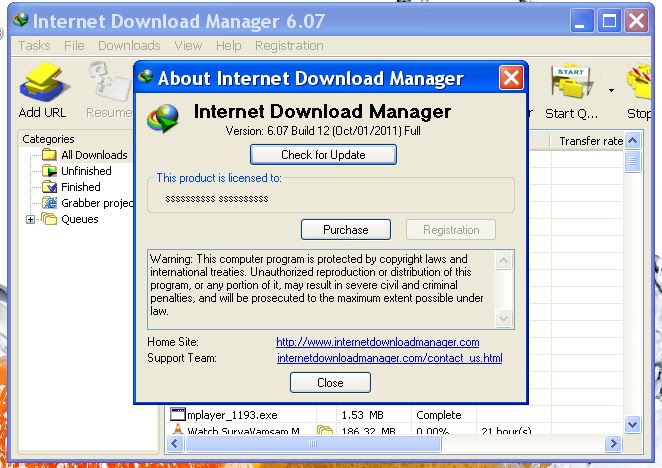
Task: Click the Stop toolbar icon
Action: [639, 83]
